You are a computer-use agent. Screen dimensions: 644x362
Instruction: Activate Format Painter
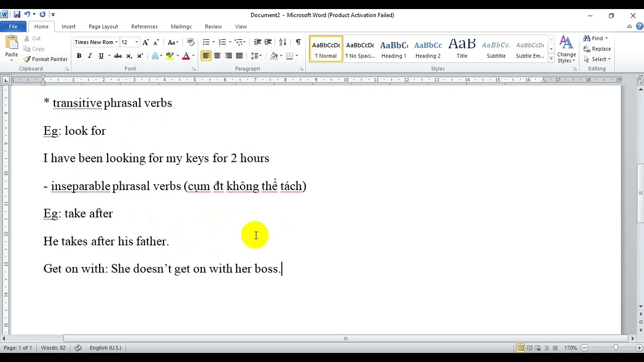[45, 59]
